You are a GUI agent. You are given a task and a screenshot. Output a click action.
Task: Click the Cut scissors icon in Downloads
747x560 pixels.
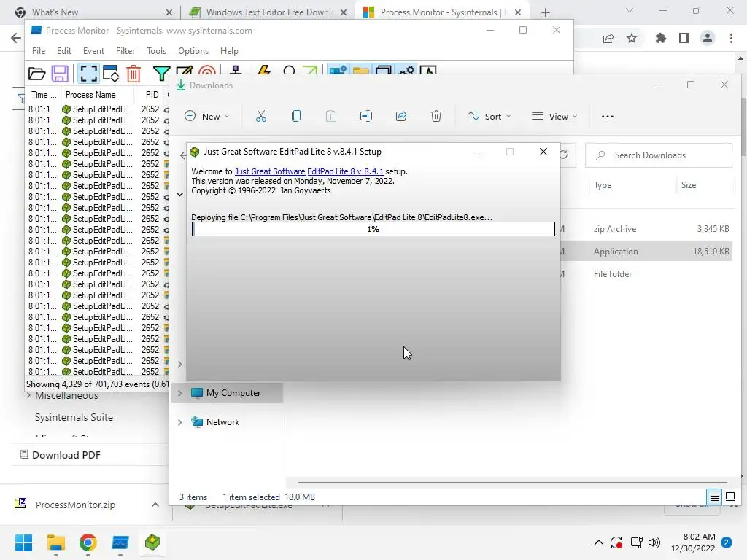(x=261, y=116)
